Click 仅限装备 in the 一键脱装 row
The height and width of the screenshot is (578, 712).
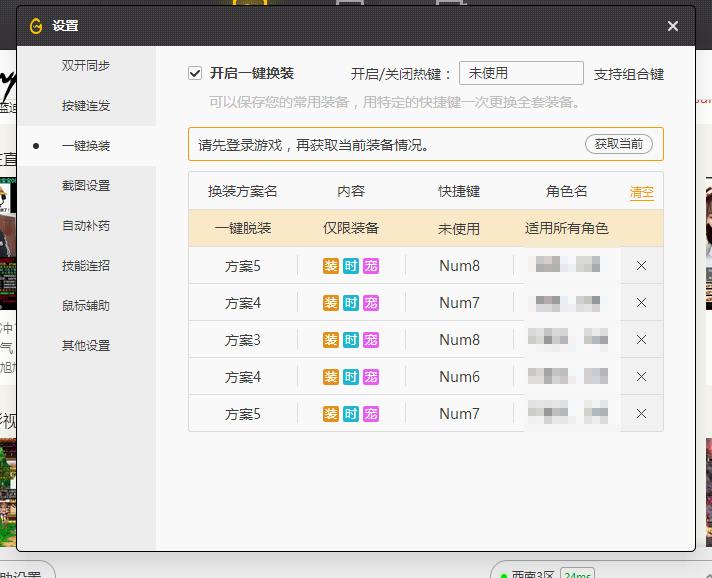(x=351, y=228)
